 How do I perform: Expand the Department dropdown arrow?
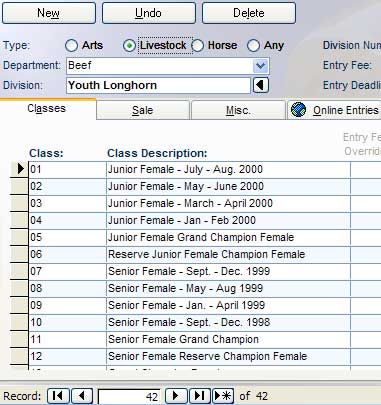click(x=261, y=66)
